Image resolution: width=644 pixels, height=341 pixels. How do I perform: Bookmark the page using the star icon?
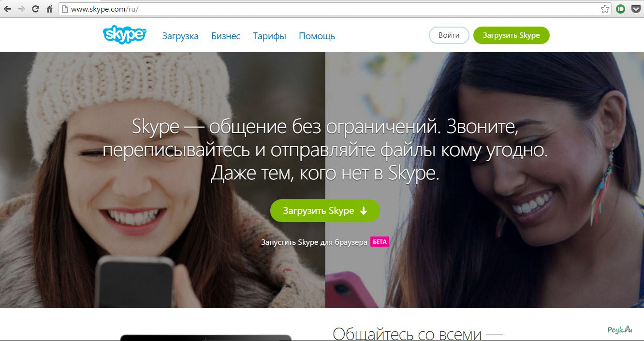click(x=605, y=8)
